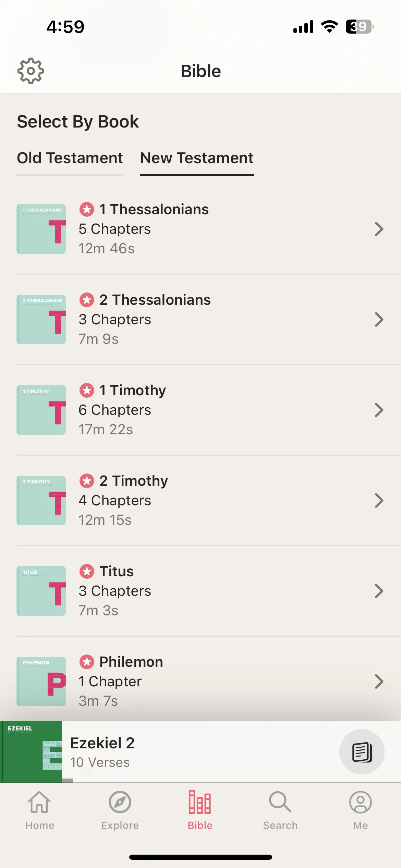The width and height of the screenshot is (401, 868).
Task: Tap the Search magnifier icon
Action: (x=280, y=802)
